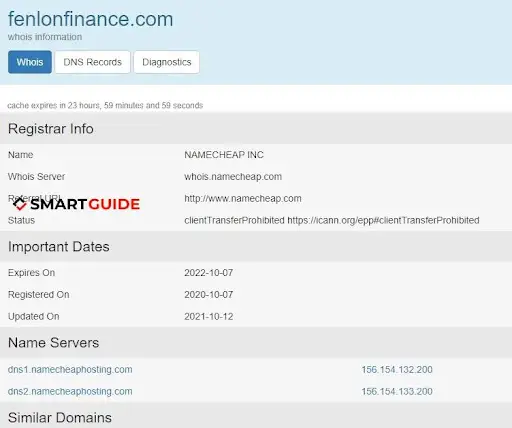Click the Updated On label
512x428 pixels.
click(34, 317)
